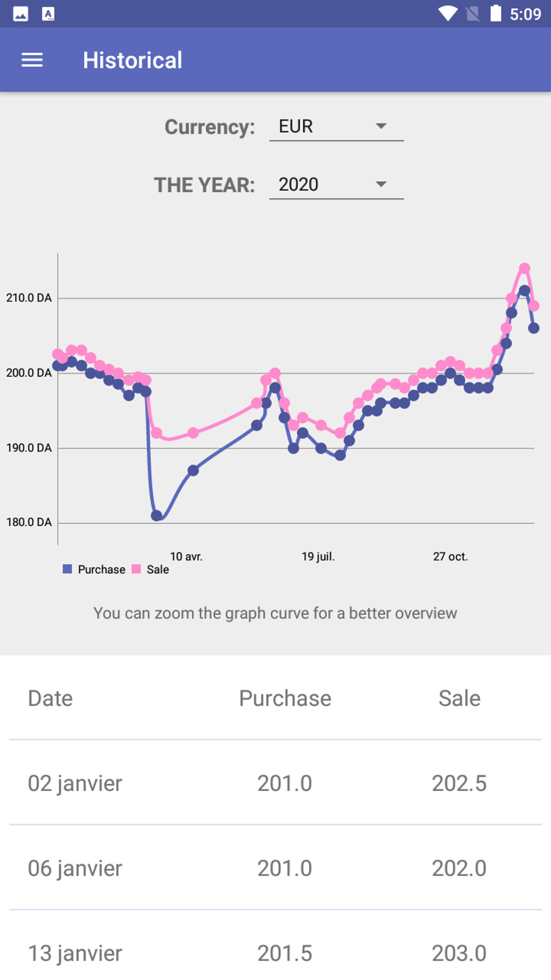Click the dropdown arrow next to EUR
The height and width of the screenshot is (980, 551).
[381, 126]
